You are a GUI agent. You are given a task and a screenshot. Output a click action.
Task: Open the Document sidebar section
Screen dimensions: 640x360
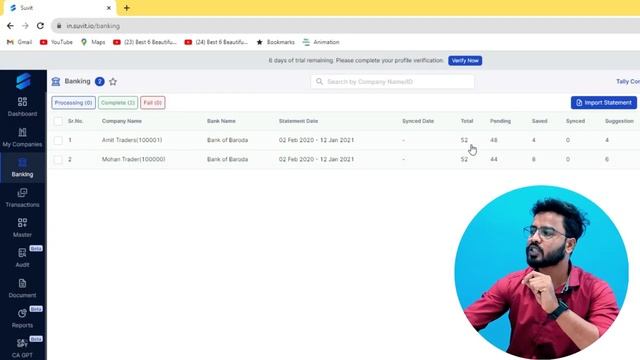(22, 288)
